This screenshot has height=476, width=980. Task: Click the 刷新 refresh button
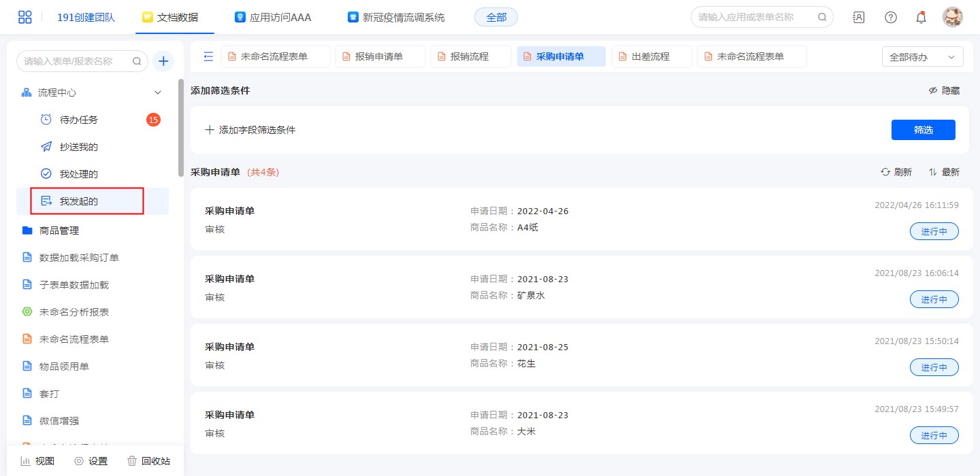point(896,172)
